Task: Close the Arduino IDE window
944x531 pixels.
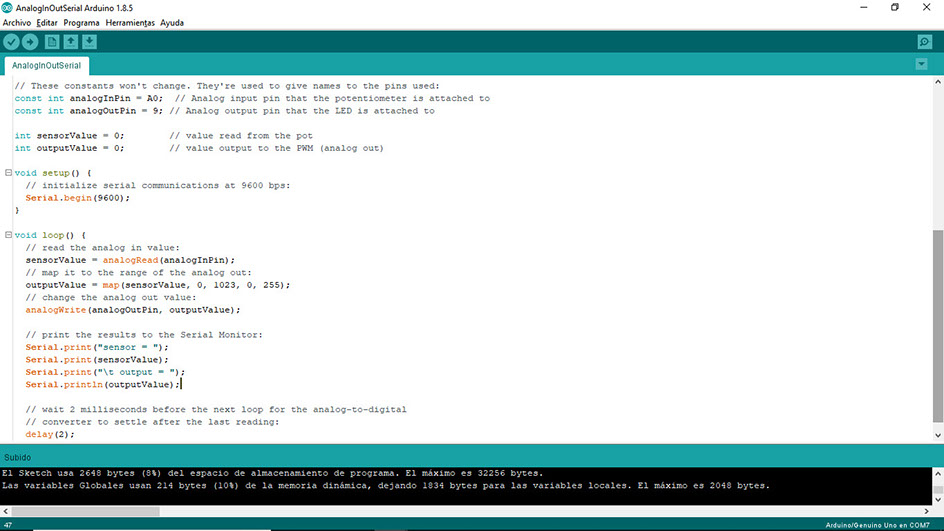Action: pyautogui.click(x=927, y=8)
